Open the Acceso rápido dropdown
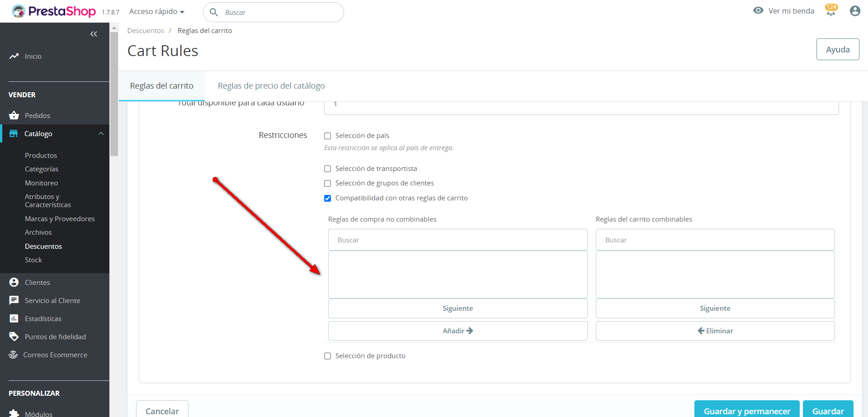 click(x=156, y=12)
